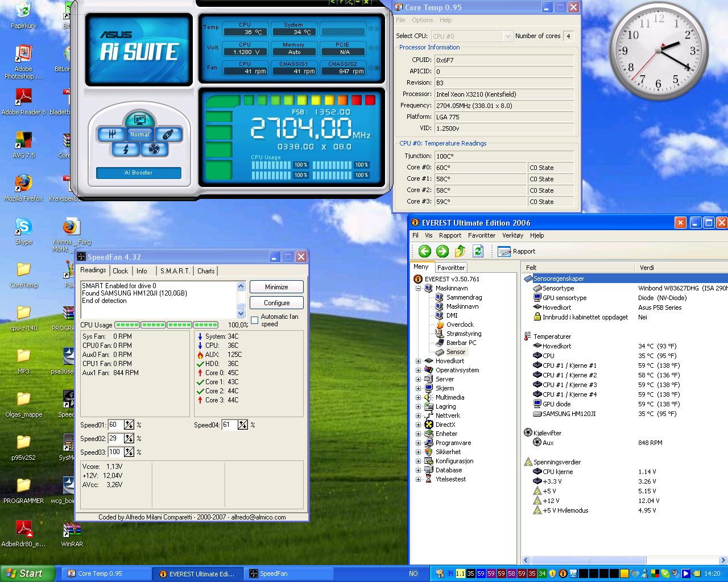728x582 pixels.
Task: Open the p95v252 desktop folder
Action: [23, 448]
